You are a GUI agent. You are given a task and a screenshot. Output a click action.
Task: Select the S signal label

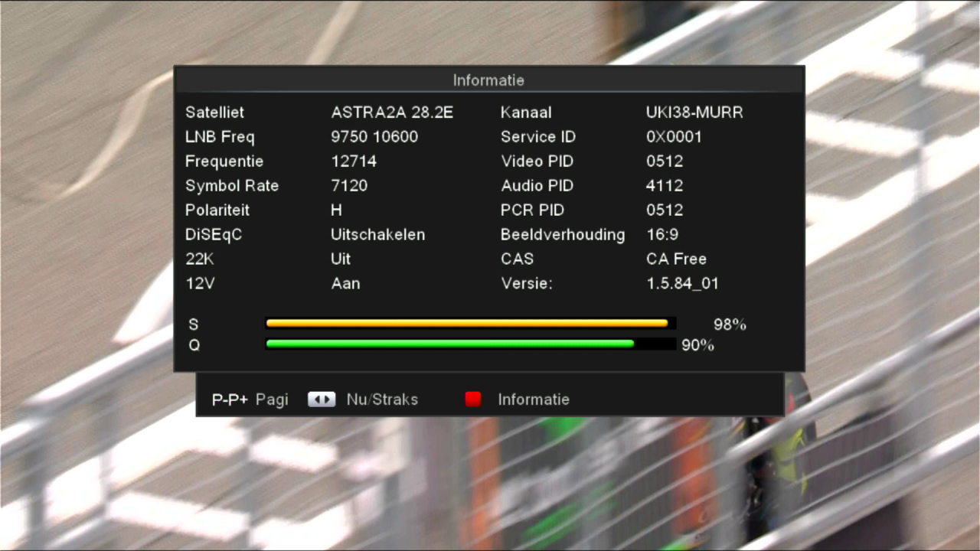pos(194,324)
